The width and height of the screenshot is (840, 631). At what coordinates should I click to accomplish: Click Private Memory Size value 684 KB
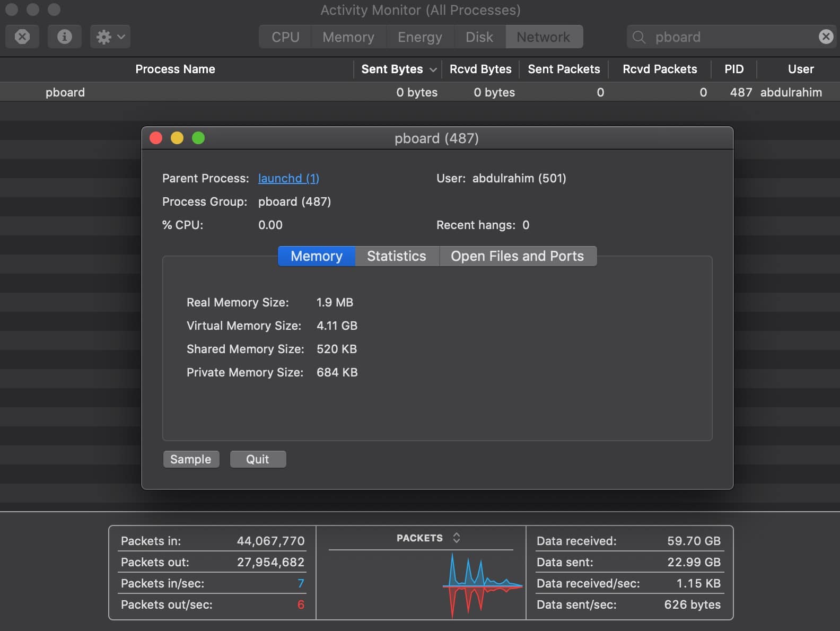tap(337, 372)
